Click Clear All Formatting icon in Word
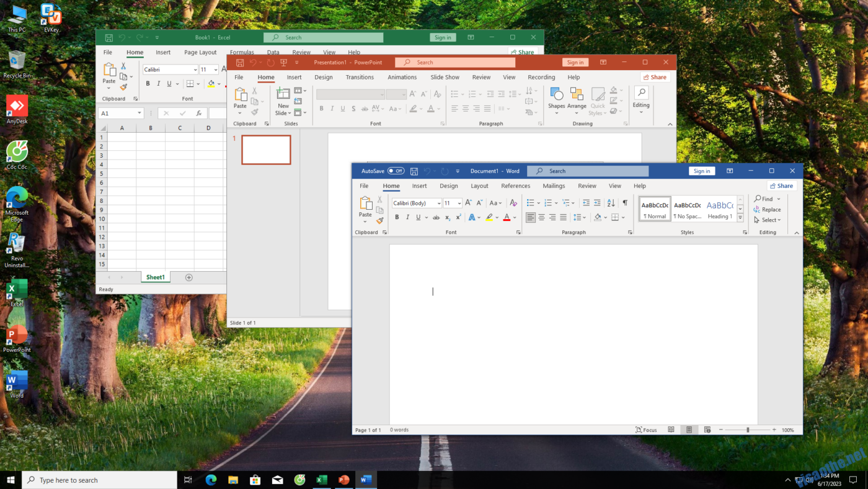The height and width of the screenshot is (489, 868). tap(513, 203)
